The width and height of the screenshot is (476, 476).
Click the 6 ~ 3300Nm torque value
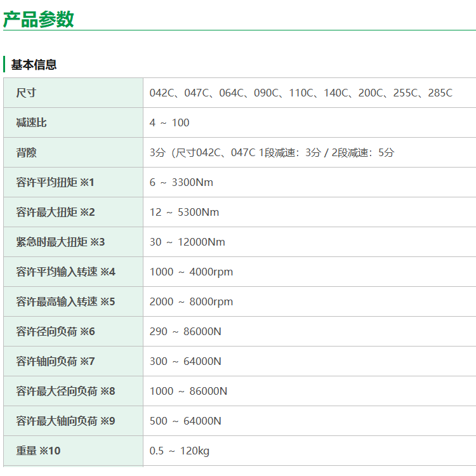[182, 182]
